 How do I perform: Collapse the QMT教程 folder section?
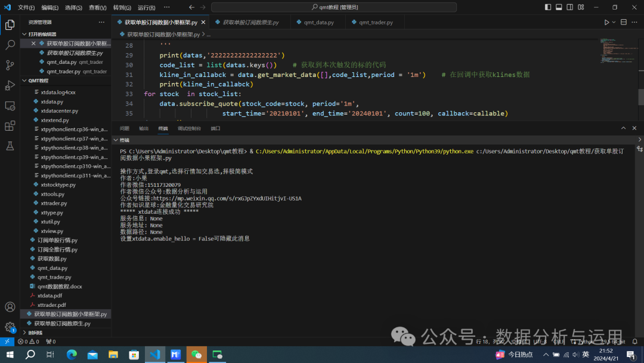point(66,81)
